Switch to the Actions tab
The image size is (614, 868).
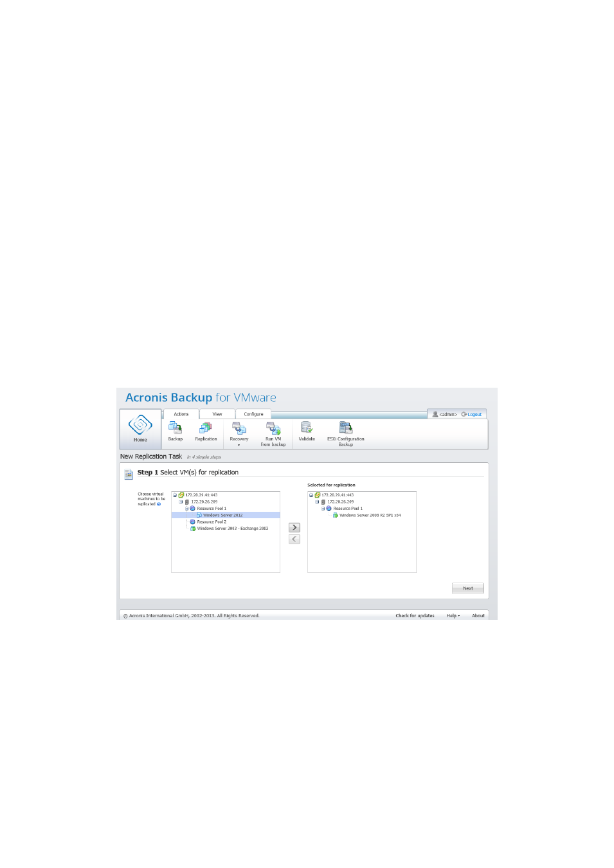(x=181, y=414)
